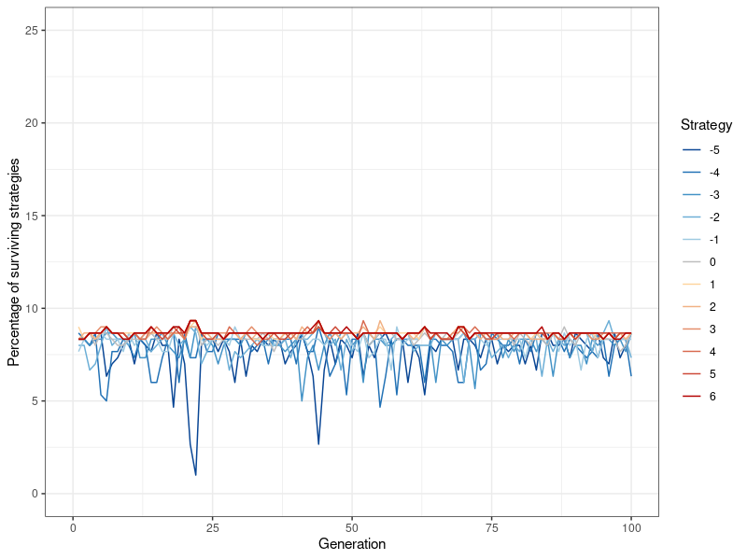
Task: Click the "5" label in the Strategy legend
Action: pyautogui.click(x=712, y=374)
